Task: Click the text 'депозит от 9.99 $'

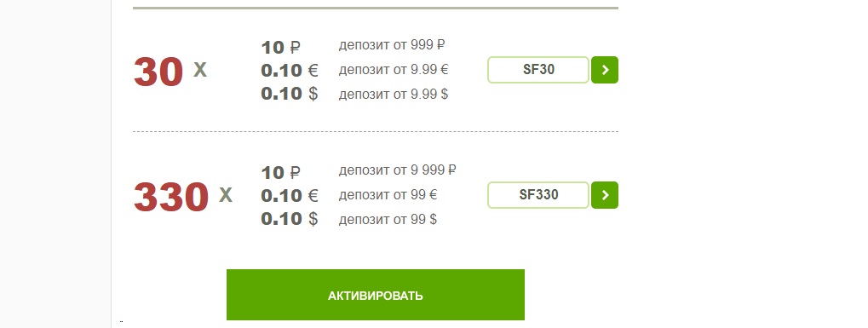Action: click(394, 95)
